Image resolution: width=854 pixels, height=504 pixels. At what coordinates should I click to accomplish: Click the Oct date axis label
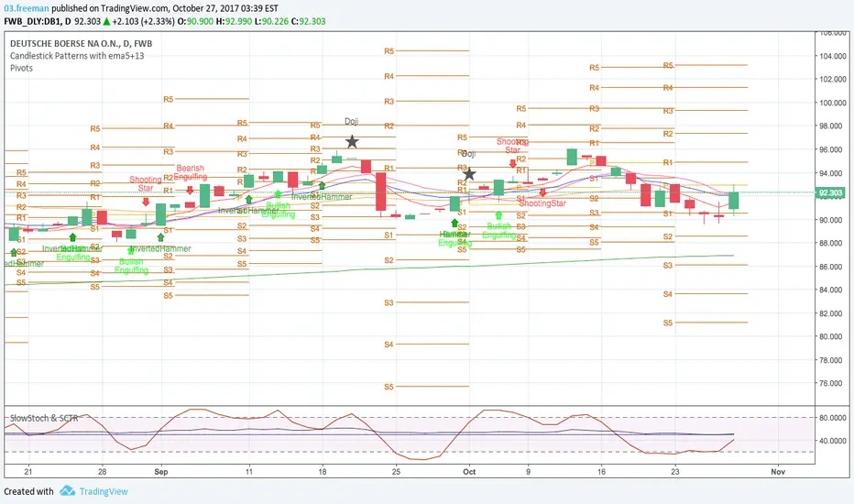tap(469, 472)
